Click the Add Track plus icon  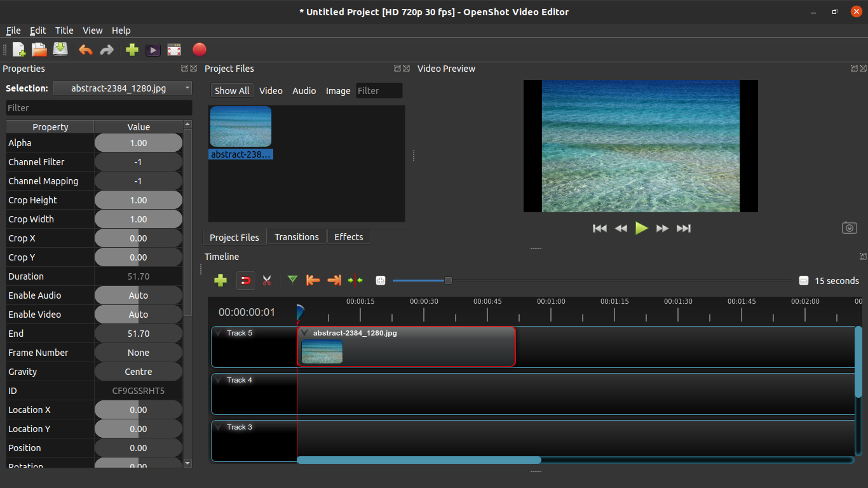[220, 280]
